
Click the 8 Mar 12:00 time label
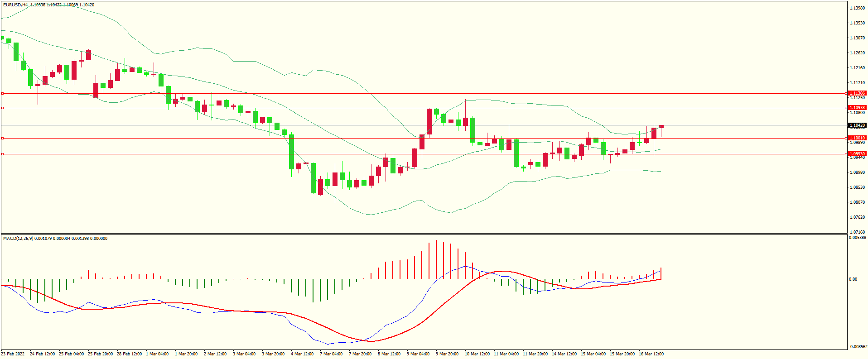tap(389, 354)
